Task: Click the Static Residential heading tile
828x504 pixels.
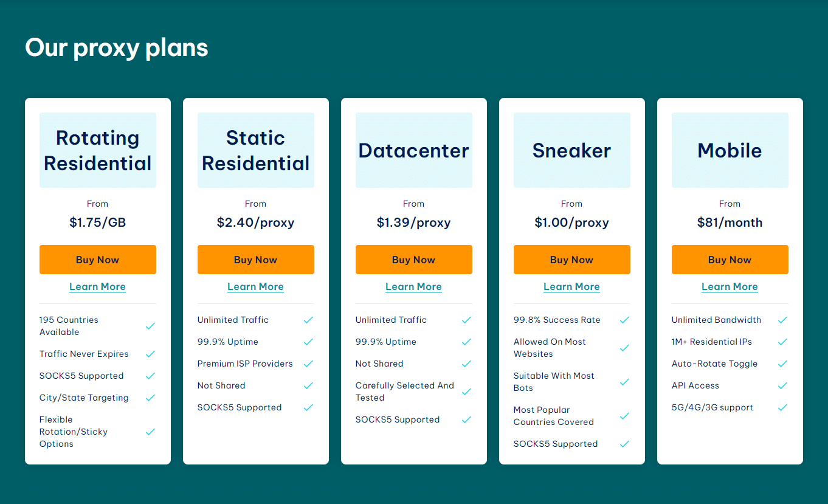Action: [x=256, y=150]
